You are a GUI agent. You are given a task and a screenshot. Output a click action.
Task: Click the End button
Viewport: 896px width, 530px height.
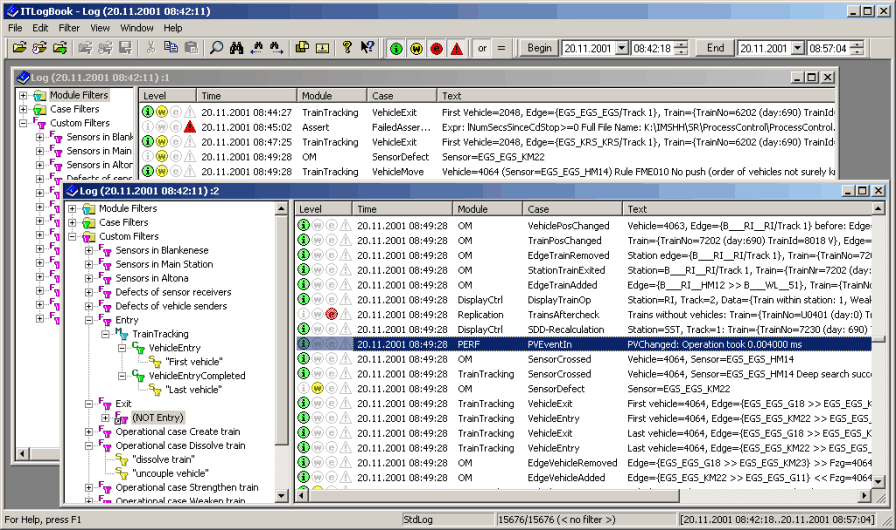point(715,48)
